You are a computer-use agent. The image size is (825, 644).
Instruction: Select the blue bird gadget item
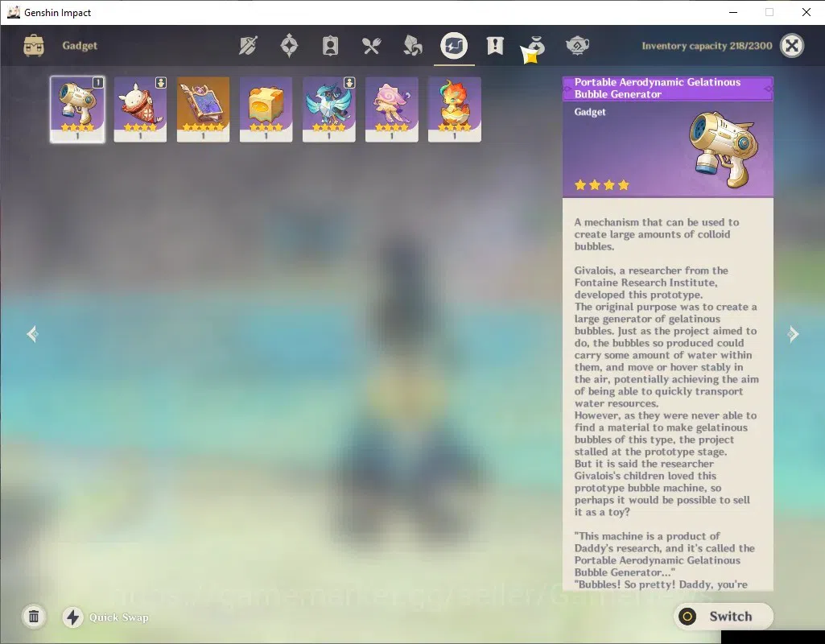329,109
